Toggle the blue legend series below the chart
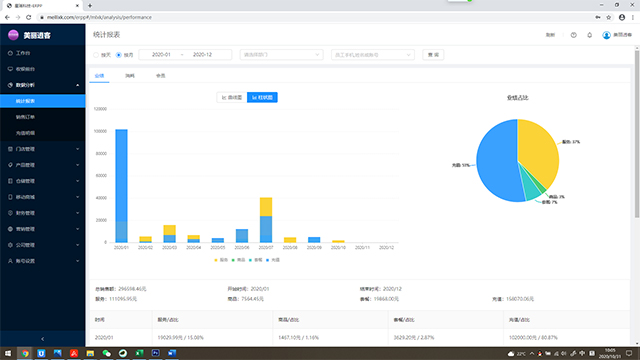The height and width of the screenshot is (360, 640). [x=273, y=260]
